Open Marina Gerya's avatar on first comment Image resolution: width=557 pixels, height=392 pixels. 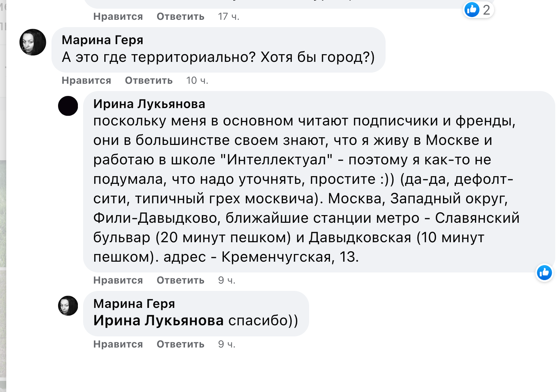(33, 42)
